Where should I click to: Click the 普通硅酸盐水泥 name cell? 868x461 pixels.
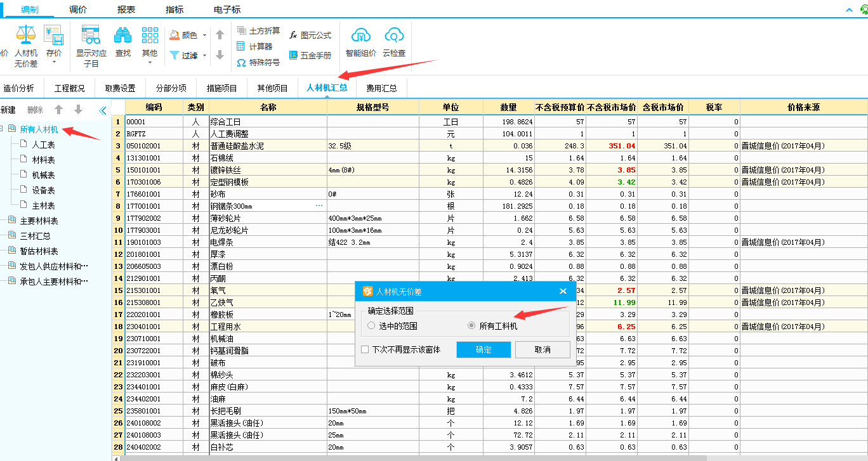(x=268, y=146)
